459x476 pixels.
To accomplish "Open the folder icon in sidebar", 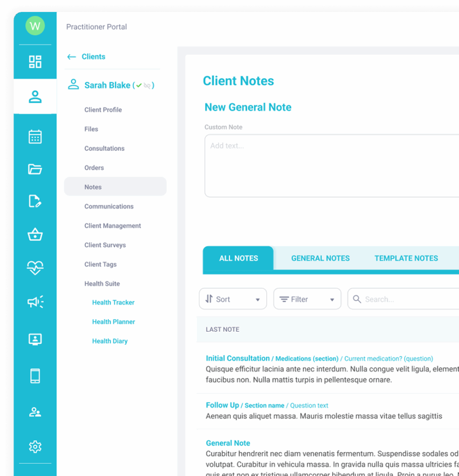I will coord(35,169).
